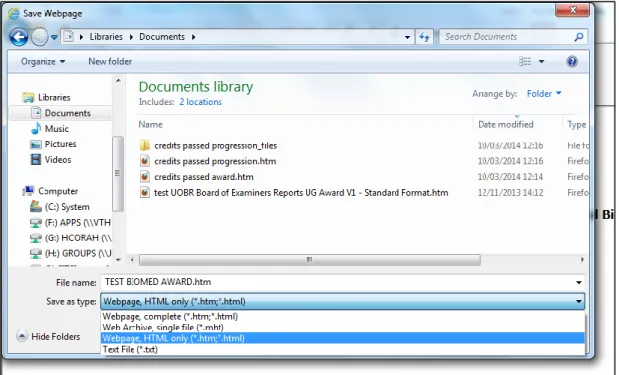Viewport: 619px width, 375px height.
Task: Open the Arrange by Folder dropdown
Action: coord(544,94)
